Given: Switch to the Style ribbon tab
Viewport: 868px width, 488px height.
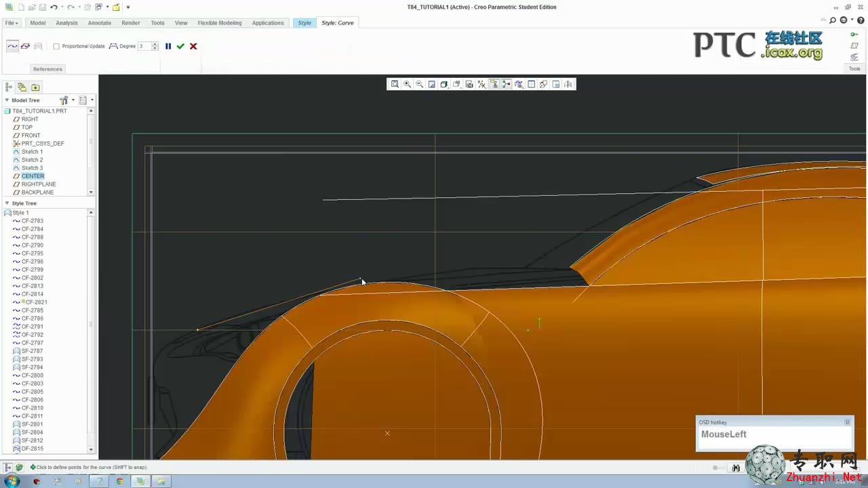Looking at the screenshot, I should [x=304, y=23].
